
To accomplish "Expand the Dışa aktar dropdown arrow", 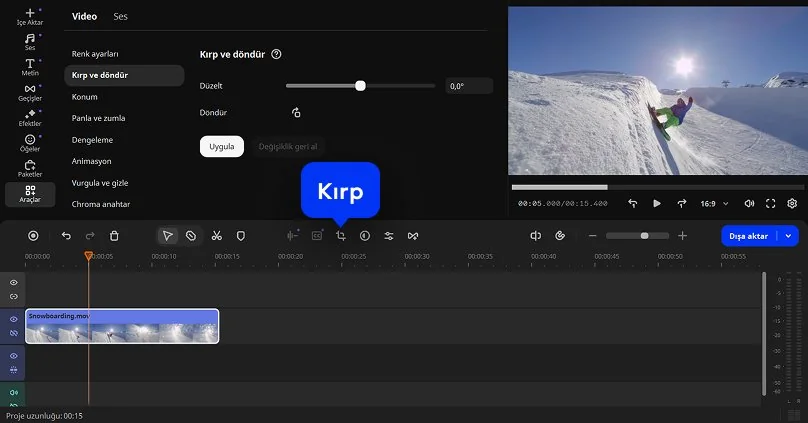I will point(789,236).
